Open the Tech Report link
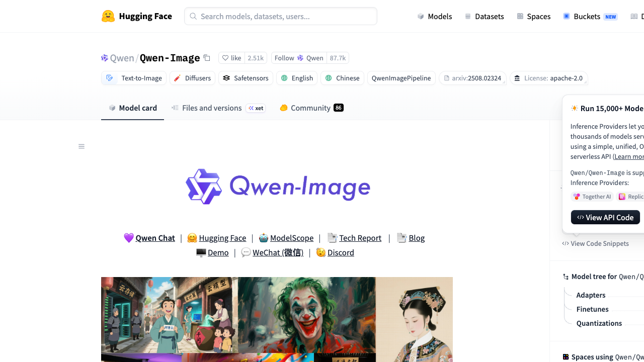The image size is (644, 362). [360, 238]
